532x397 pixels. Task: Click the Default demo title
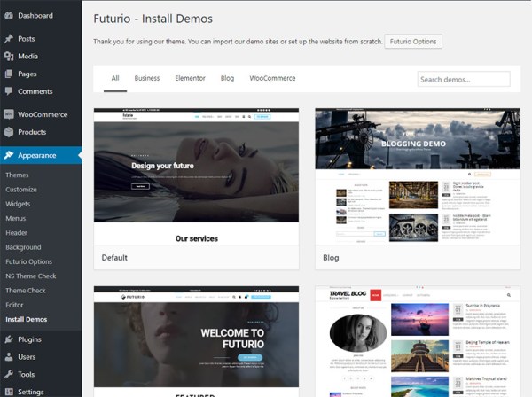(114, 258)
